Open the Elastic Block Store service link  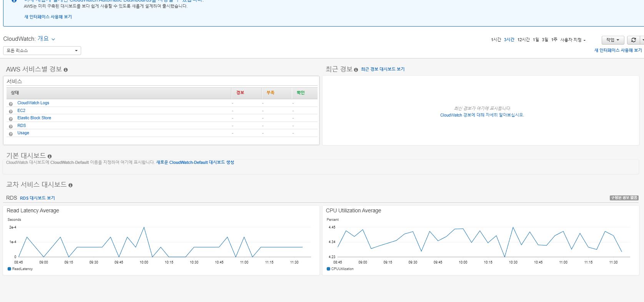pyautogui.click(x=34, y=118)
